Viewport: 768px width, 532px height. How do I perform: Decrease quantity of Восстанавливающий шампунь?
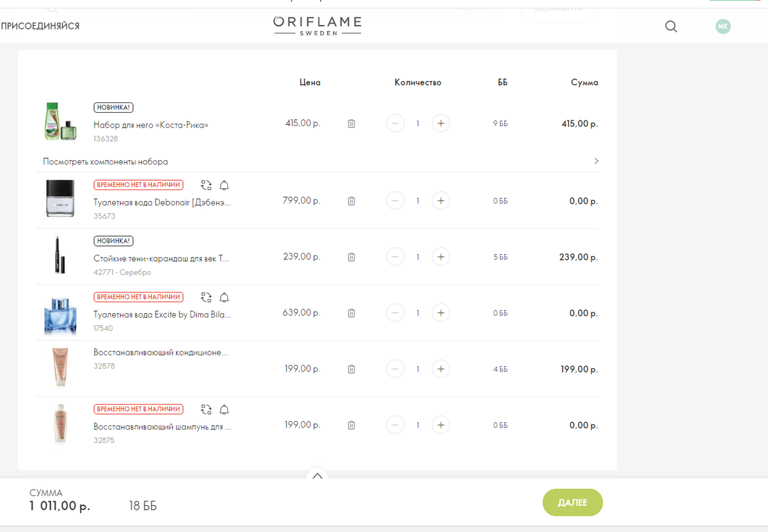point(396,425)
